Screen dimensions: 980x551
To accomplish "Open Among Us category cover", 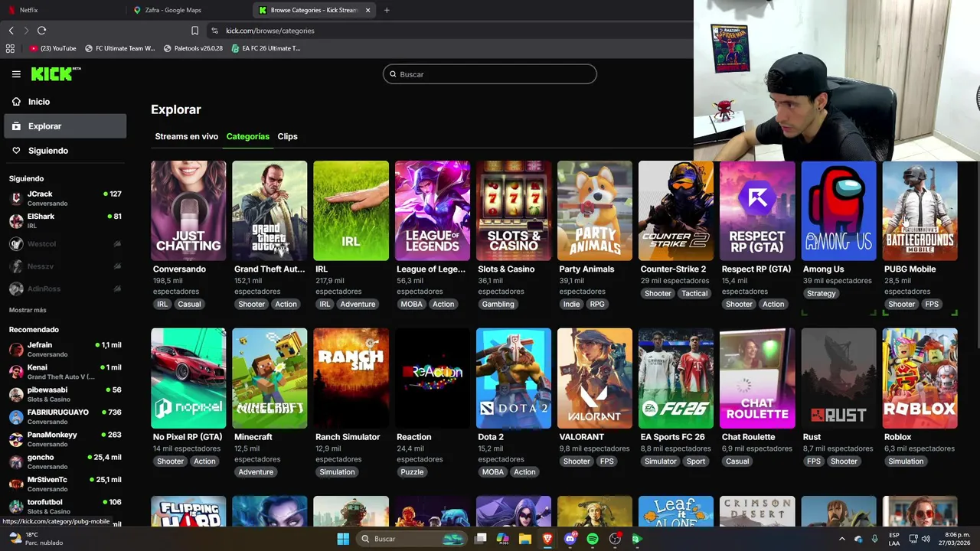I will (838, 210).
